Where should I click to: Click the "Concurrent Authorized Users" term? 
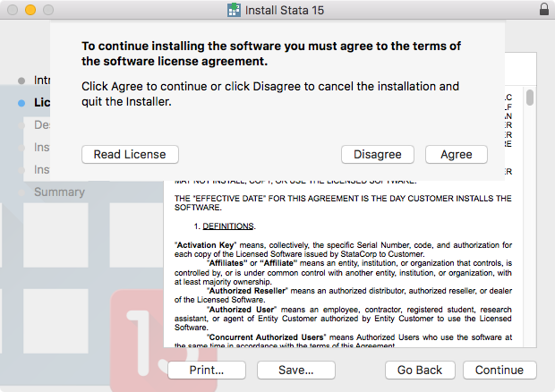[x=267, y=337]
